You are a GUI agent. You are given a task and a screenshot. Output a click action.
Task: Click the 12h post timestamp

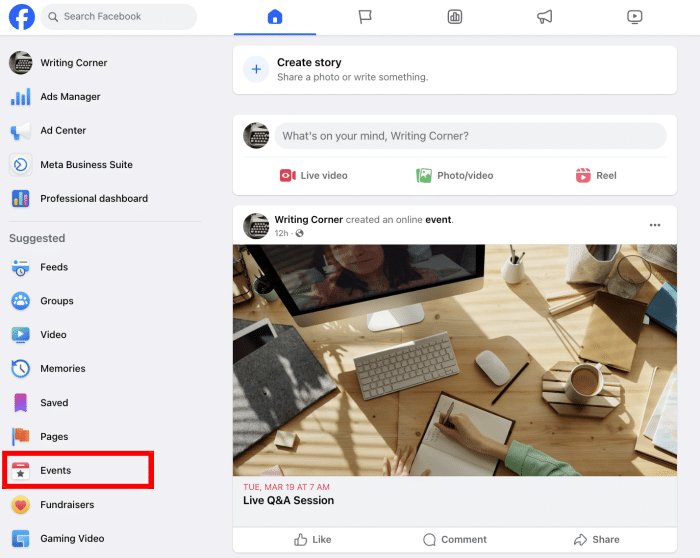tap(281, 233)
